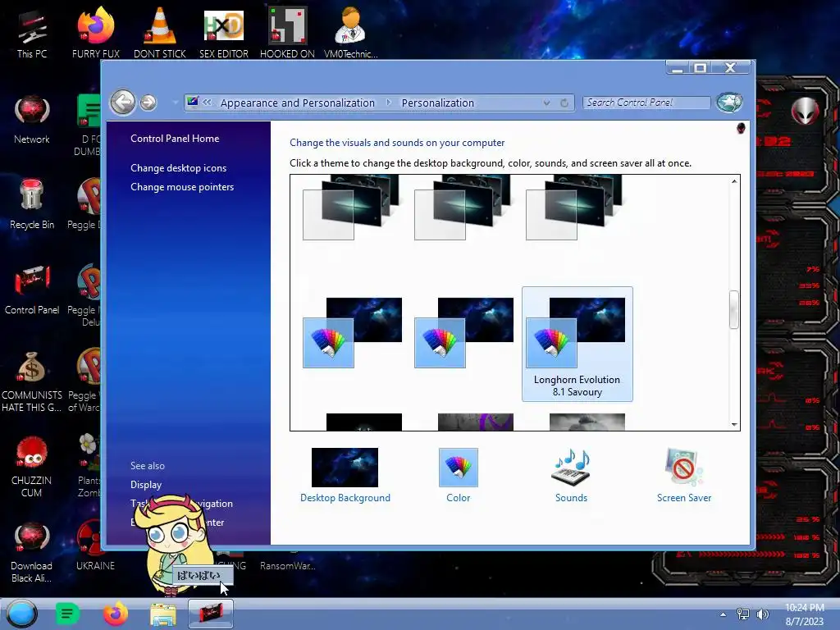Click the theme list scroll up arrow
Screen dimensions: 840x630
point(734,181)
